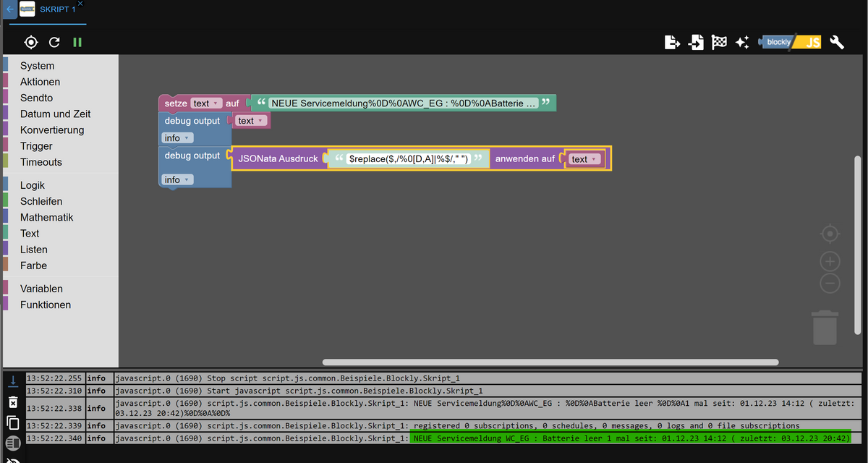Open settings with the wrench icon
This screenshot has width=868, height=463.
pyautogui.click(x=837, y=42)
